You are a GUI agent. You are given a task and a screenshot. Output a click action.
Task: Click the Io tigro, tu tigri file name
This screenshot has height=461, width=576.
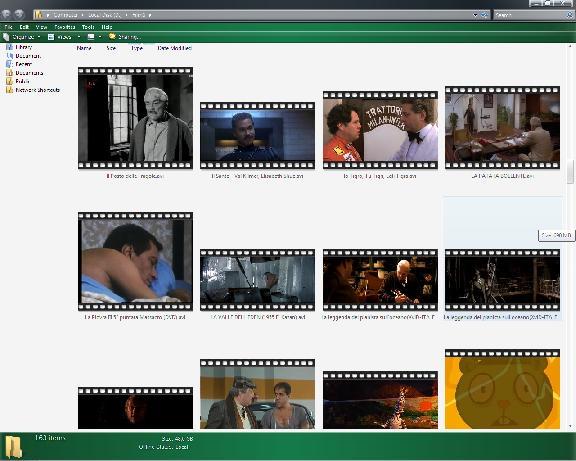tap(380, 176)
